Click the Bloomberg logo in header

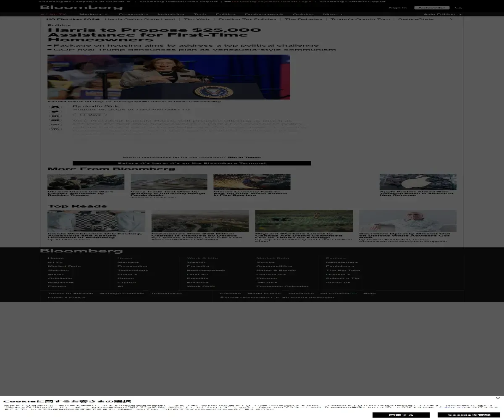click(81, 8)
